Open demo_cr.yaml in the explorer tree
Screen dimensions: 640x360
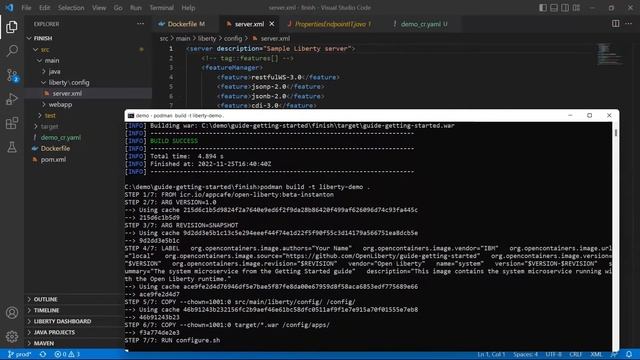click(60, 138)
